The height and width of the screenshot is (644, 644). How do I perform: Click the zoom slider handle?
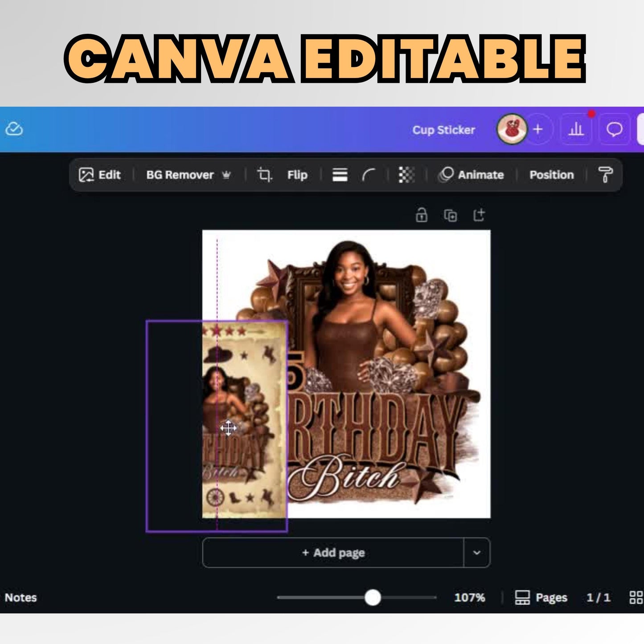pyautogui.click(x=372, y=597)
